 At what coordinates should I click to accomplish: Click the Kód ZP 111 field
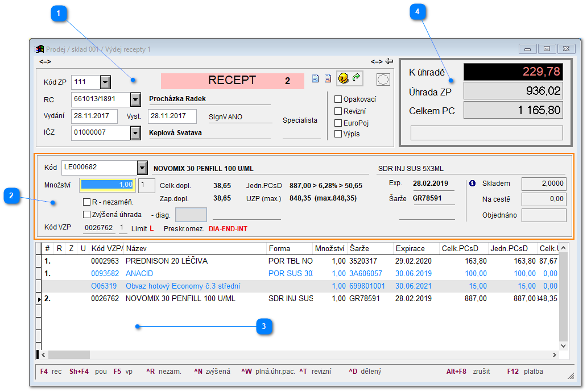[86, 82]
